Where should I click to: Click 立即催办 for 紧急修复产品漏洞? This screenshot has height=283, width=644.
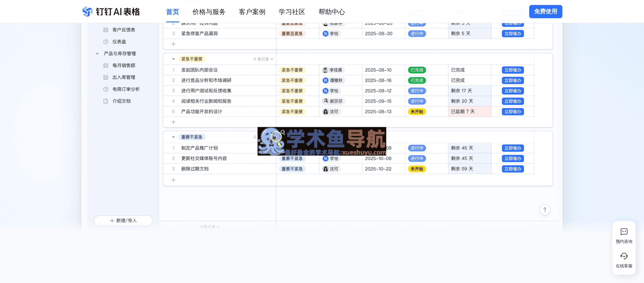point(512,34)
